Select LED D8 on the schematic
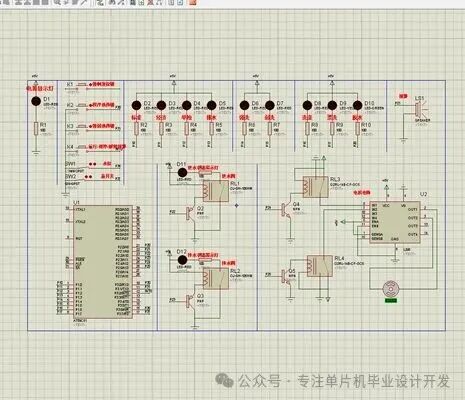 (307, 105)
